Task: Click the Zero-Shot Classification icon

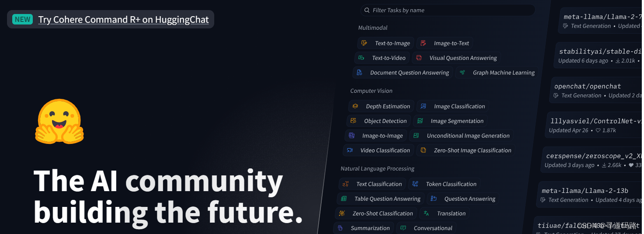Action: click(x=342, y=213)
